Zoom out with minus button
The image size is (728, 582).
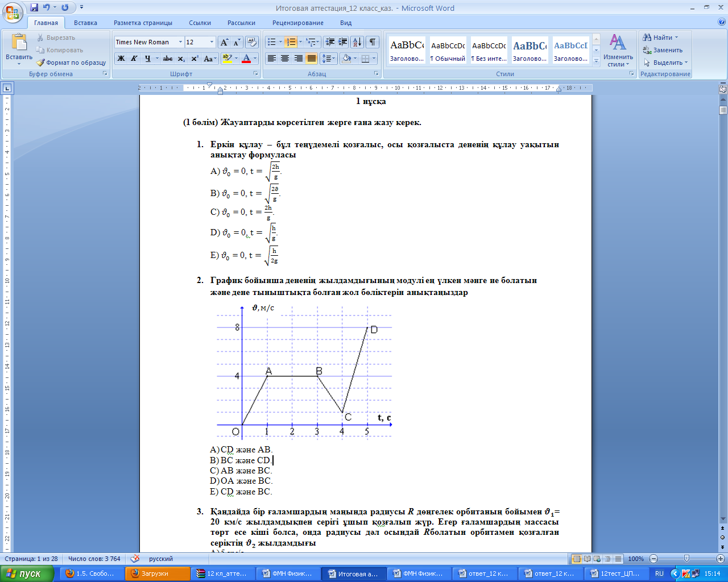coord(653,559)
